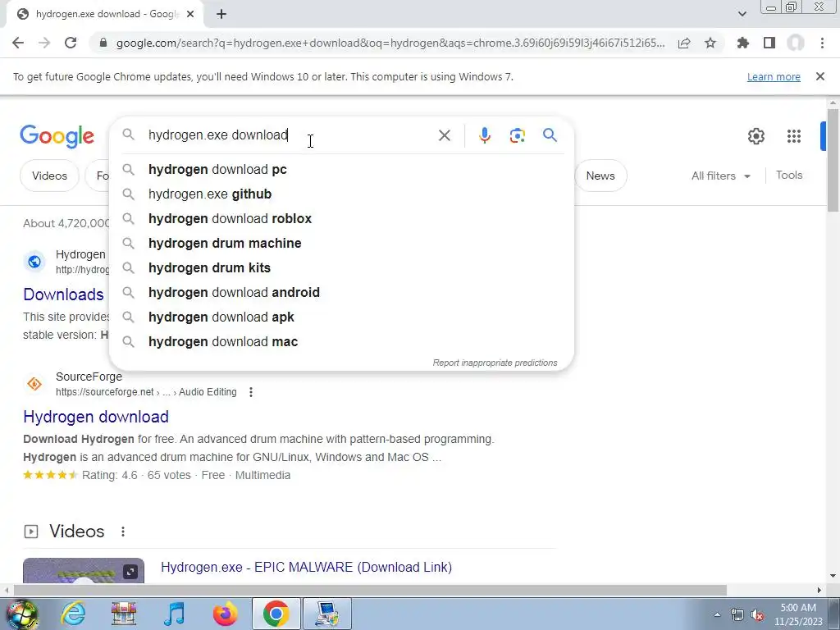Reload the current page
The height and width of the screenshot is (630, 840).
point(71,43)
